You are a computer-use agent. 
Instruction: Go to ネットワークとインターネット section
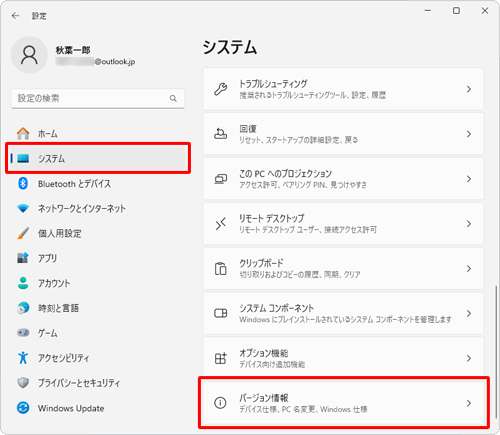[x=82, y=209]
